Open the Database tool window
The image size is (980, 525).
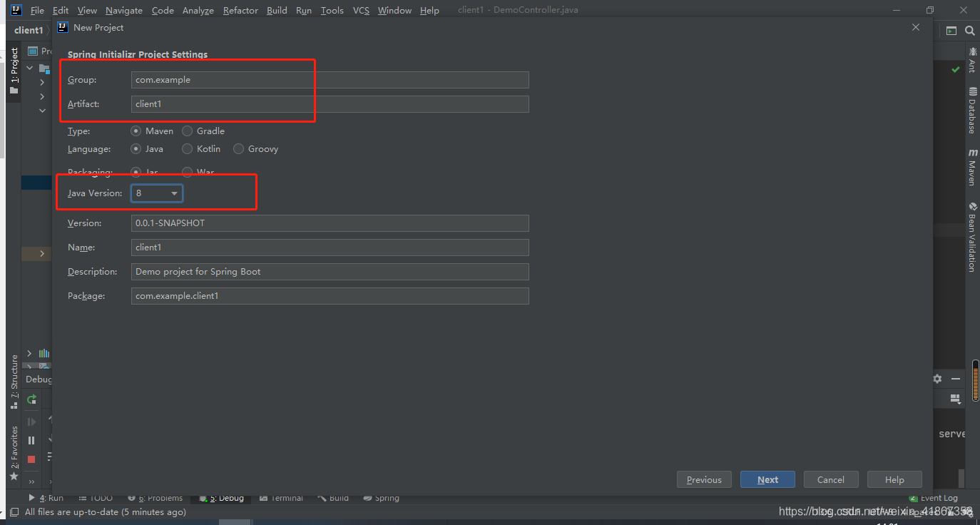point(972,111)
